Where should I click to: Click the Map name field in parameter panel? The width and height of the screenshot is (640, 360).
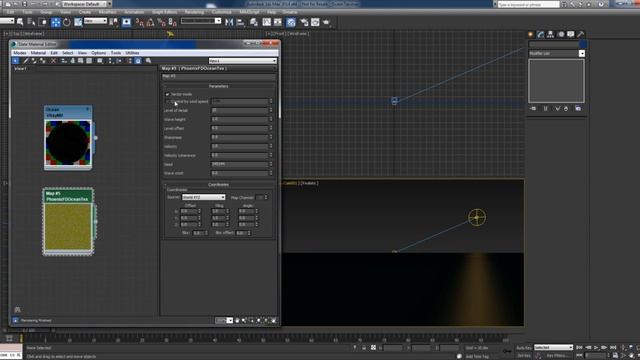pyautogui.click(x=218, y=76)
